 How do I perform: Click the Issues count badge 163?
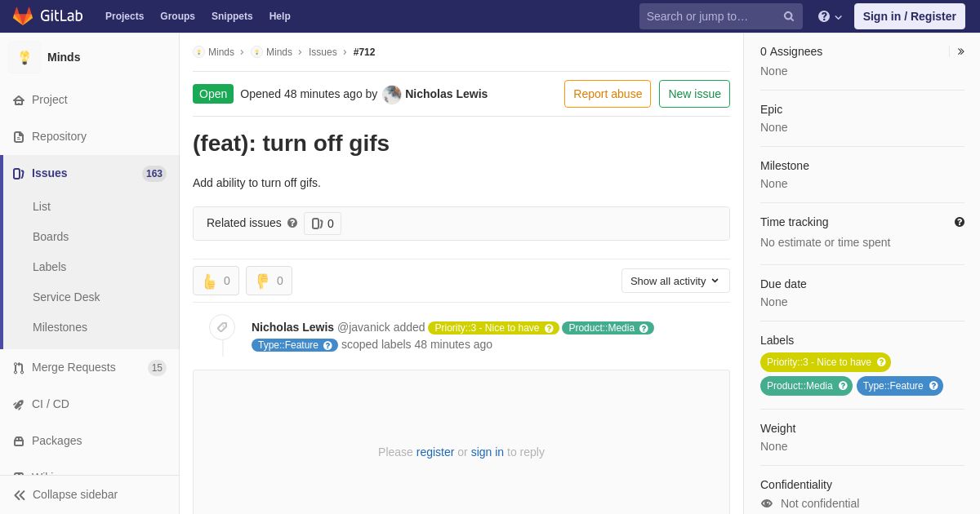154,174
